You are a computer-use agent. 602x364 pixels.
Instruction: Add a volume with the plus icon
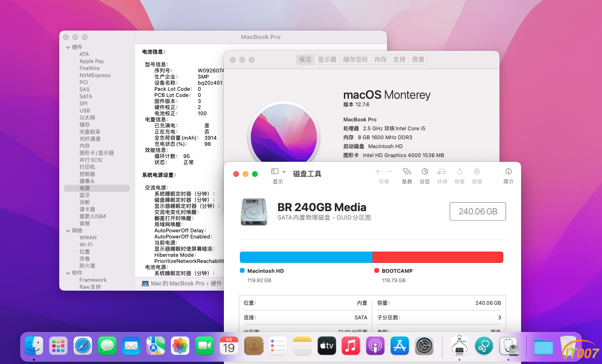tap(378, 172)
